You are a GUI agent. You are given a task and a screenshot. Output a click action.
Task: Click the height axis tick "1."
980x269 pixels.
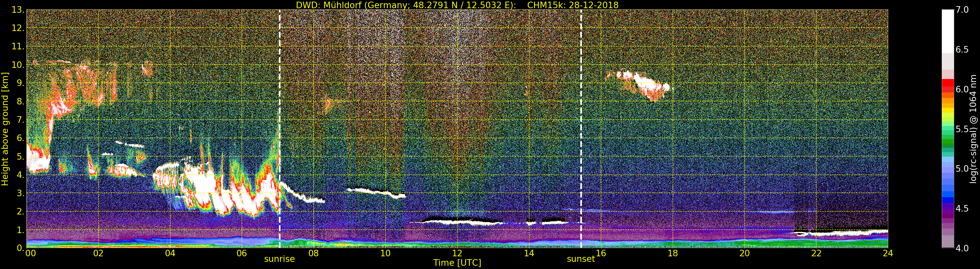[21, 229]
